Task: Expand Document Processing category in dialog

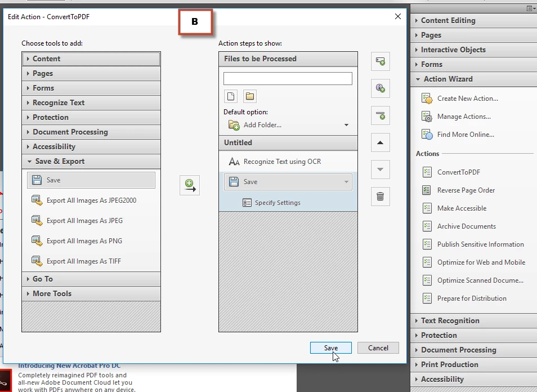Action: pyautogui.click(x=91, y=132)
